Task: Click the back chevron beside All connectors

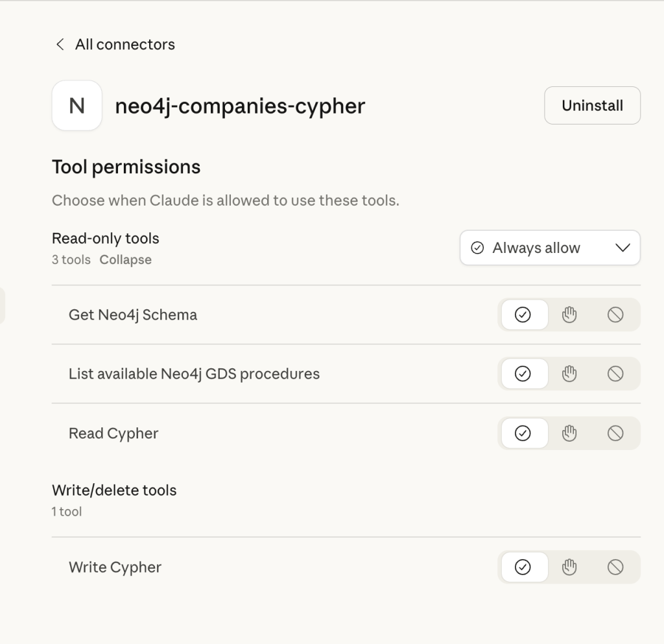Action: point(59,44)
